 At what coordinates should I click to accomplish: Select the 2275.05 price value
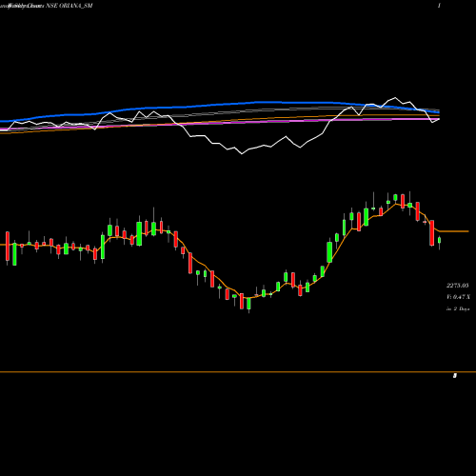point(458,286)
